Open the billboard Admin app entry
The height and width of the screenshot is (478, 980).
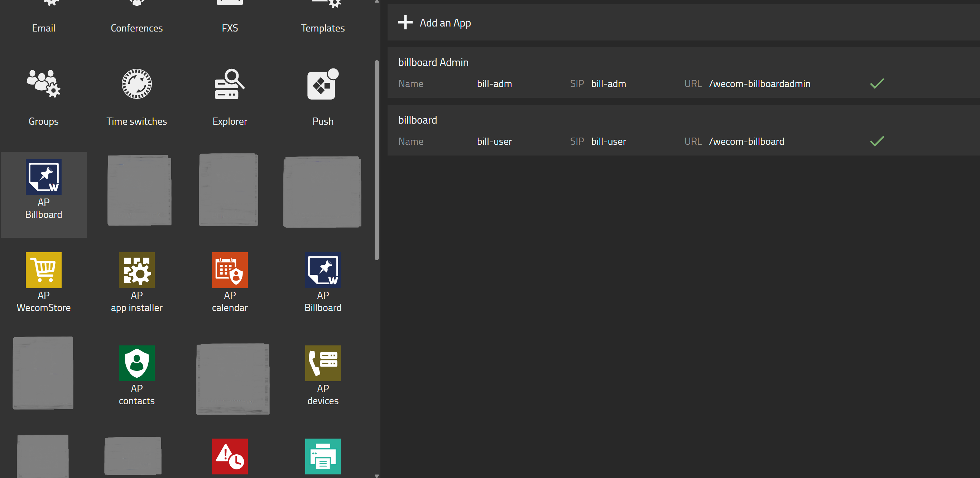[x=433, y=62]
